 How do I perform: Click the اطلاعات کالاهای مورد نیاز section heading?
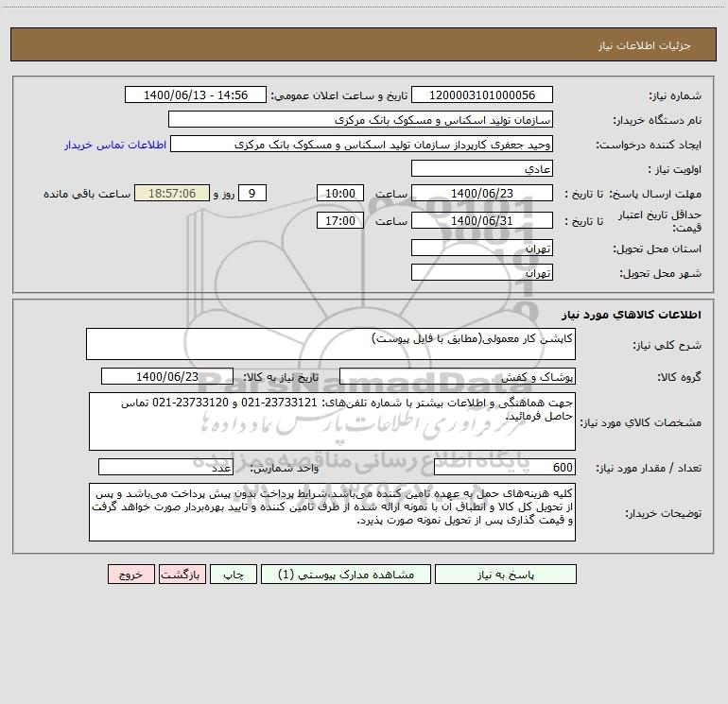click(632, 315)
